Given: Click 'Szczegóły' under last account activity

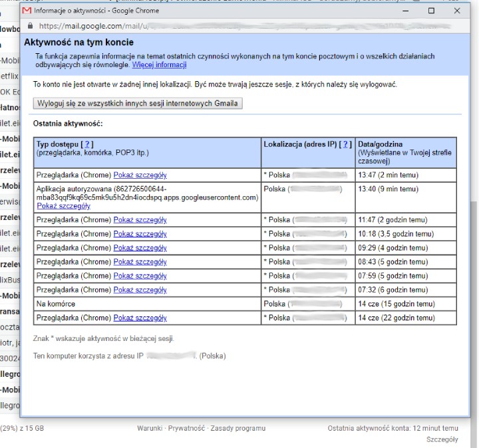Looking at the screenshot, I should tap(442, 439).
